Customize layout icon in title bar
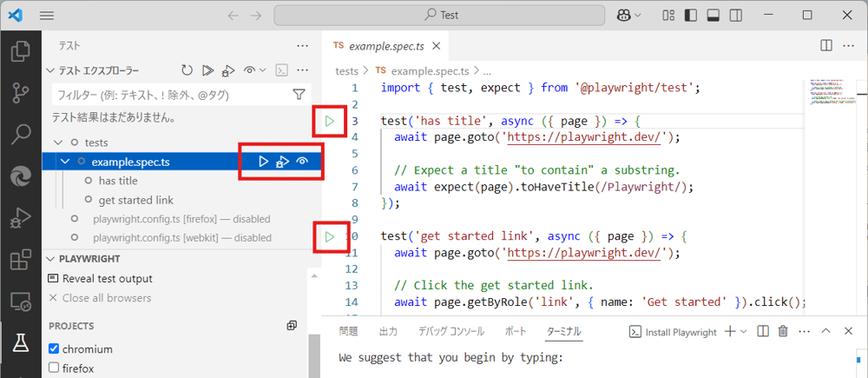Screen dimensions: 868x378 click(668, 16)
